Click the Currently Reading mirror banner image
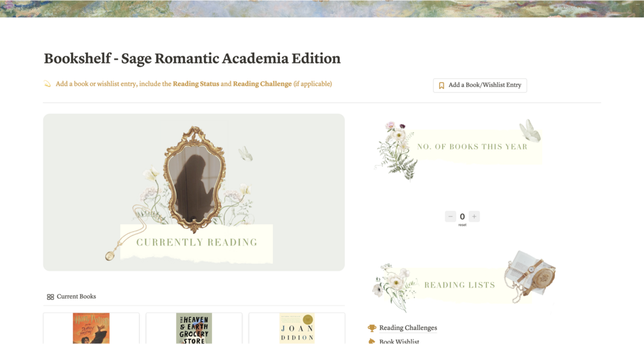Screen dimensions: 644x344 tap(194, 192)
